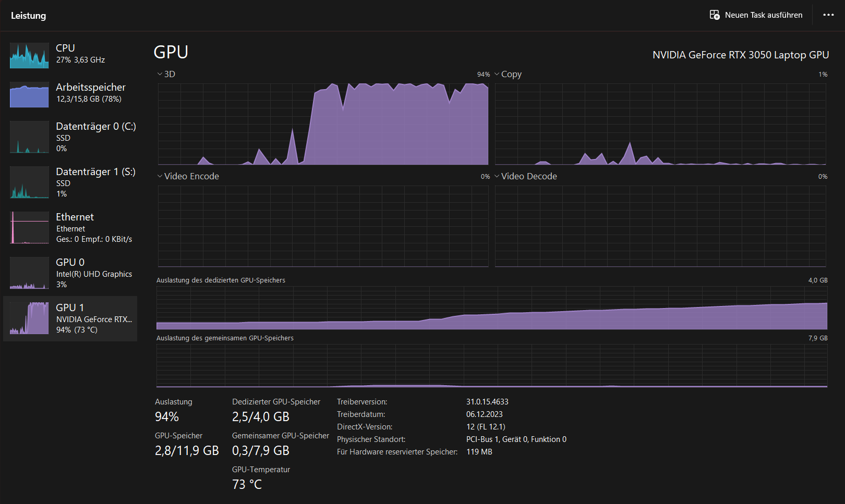Click the 7,9 GB shared memory maximum
Image resolution: width=845 pixels, height=504 pixels.
click(818, 338)
